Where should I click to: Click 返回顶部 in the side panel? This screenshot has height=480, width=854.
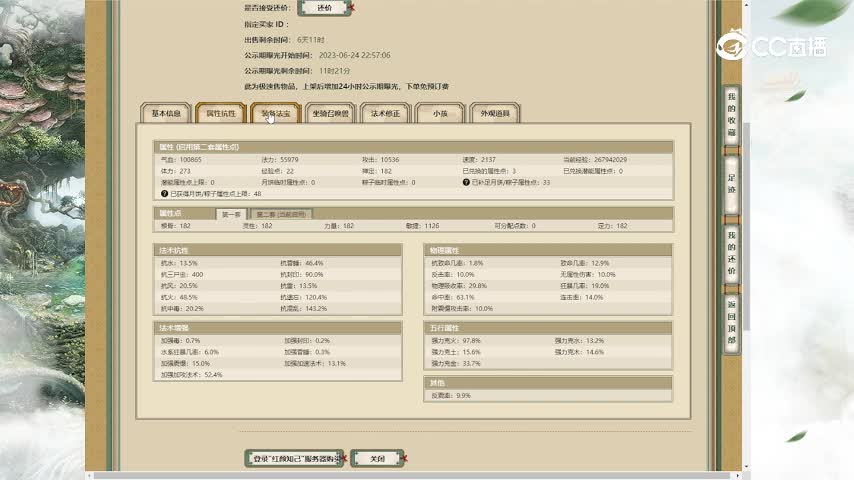click(x=731, y=322)
